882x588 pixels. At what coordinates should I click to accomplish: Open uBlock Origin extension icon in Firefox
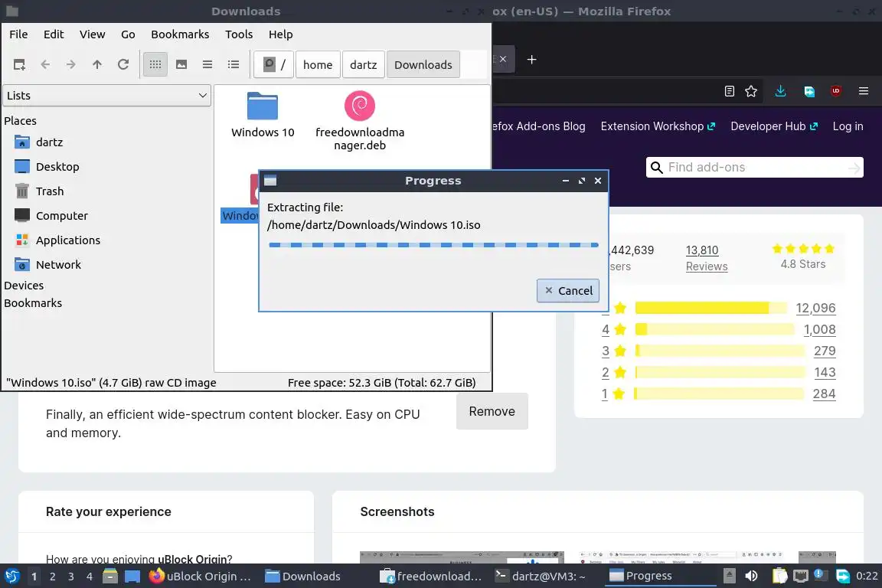pos(836,91)
